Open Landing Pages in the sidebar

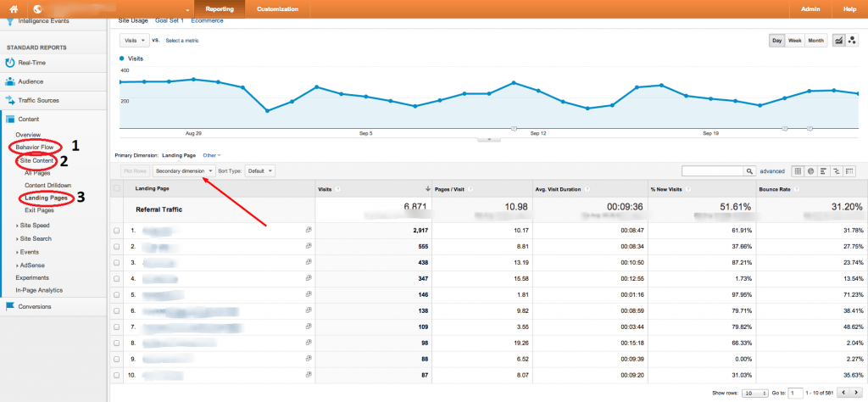[46, 198]
